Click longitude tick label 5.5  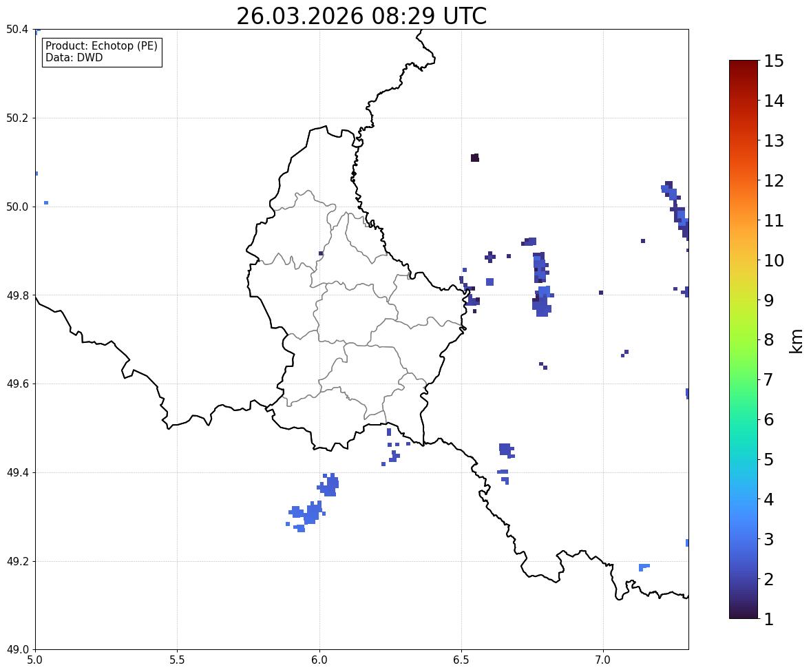point(177,660)
